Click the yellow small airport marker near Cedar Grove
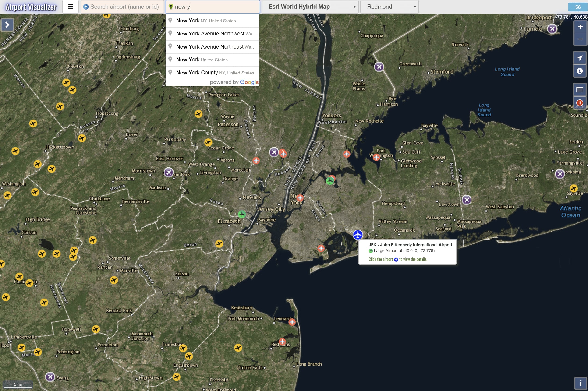The width and height of the screenshot is (588, 391). 208,142
